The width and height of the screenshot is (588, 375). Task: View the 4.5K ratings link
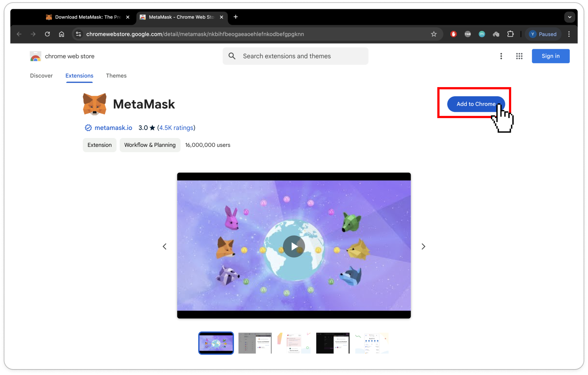tap(176, 128)
